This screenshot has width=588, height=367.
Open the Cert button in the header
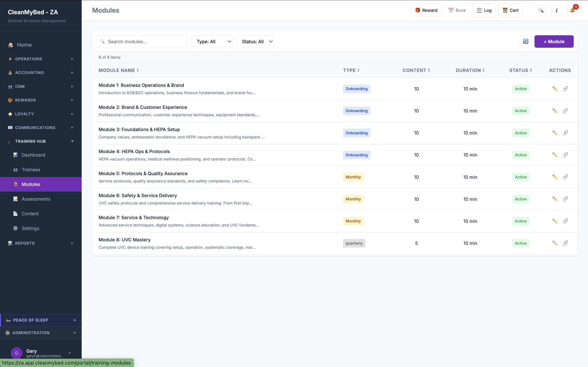(x=510, y=10)
